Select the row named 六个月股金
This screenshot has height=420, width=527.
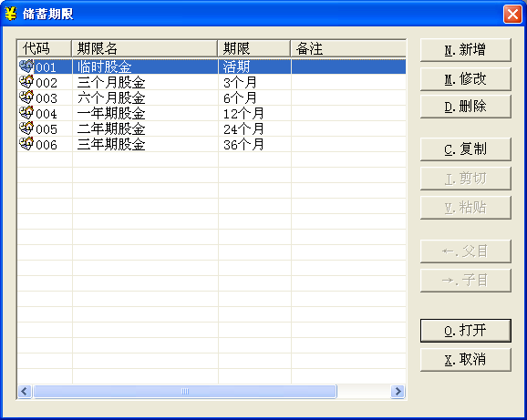(x=212, y=97)
